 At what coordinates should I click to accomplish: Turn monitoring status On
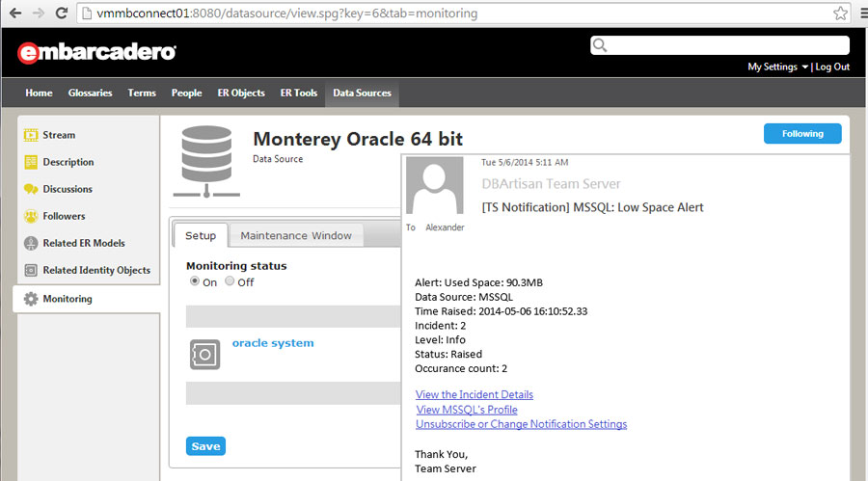click(x=195, y=281)
